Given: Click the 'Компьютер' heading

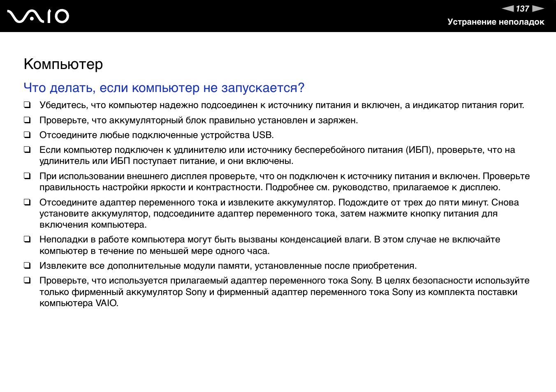Looking at the screenshot, I should (x=63, y=64).
